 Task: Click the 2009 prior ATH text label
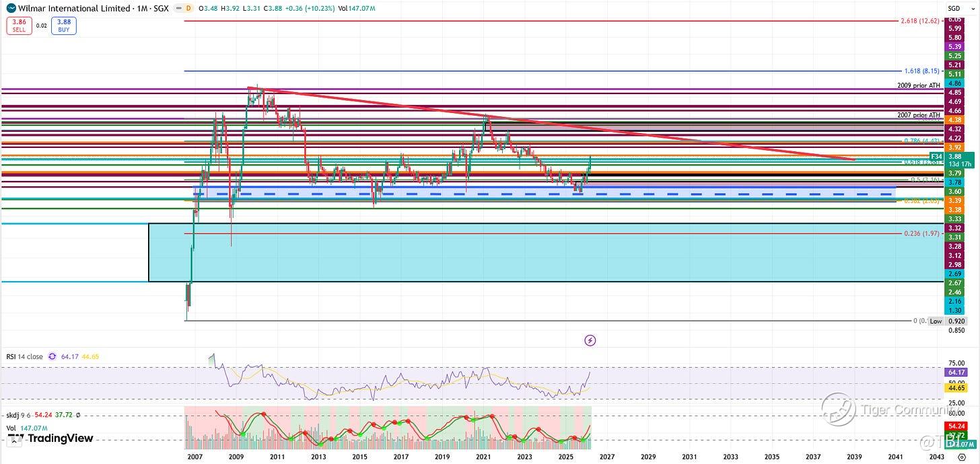919,85
